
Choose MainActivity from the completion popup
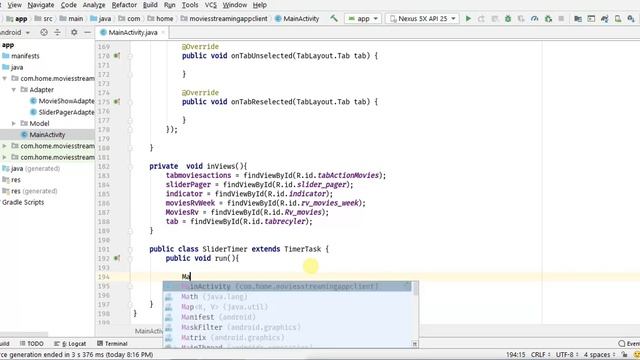(x=288, y=287)
